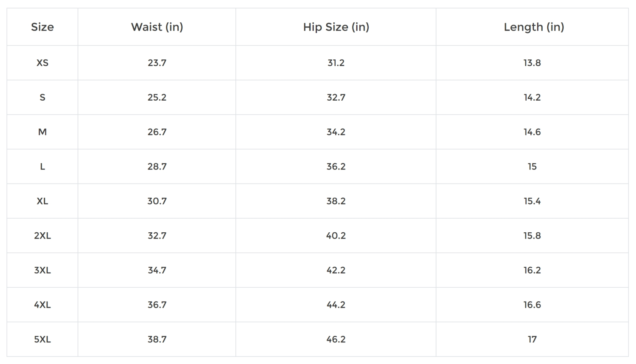
Task: Select the Length (in) column header
Action: click(x=534, y=27)
